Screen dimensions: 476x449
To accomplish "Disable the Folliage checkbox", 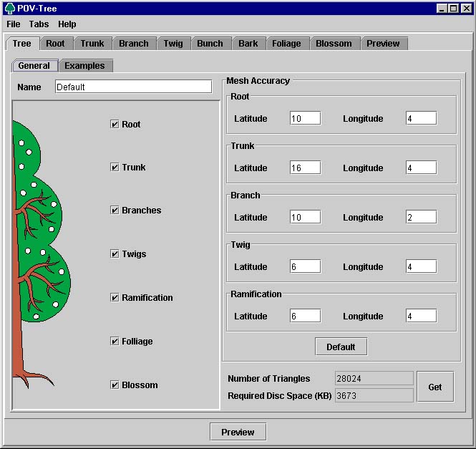I will click(115, 341).
